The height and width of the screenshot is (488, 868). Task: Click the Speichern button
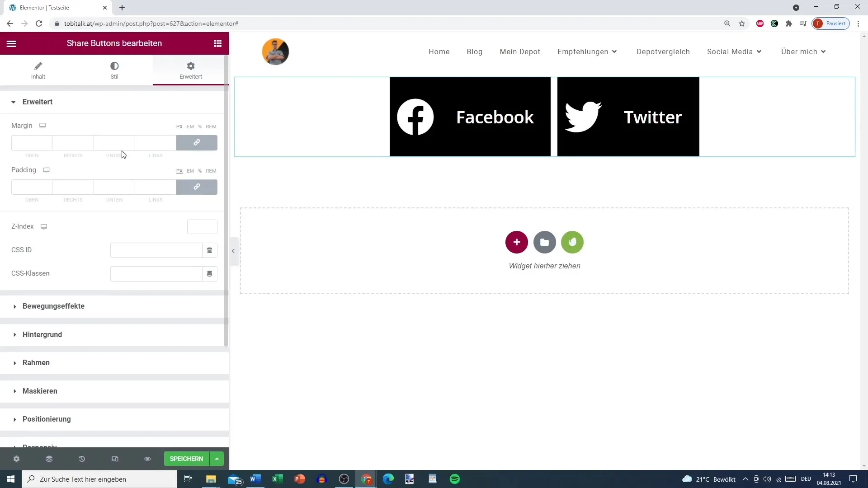tap(186, 459)
